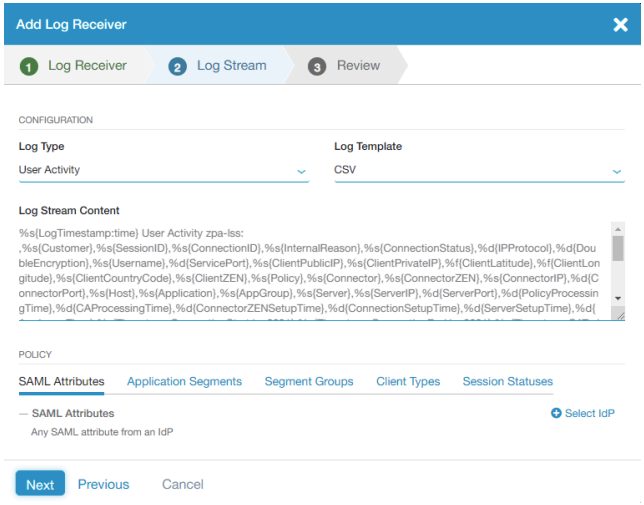The image size is (644, 505).
Task: Cancel adding the log receiver
Action: [182, 484]
